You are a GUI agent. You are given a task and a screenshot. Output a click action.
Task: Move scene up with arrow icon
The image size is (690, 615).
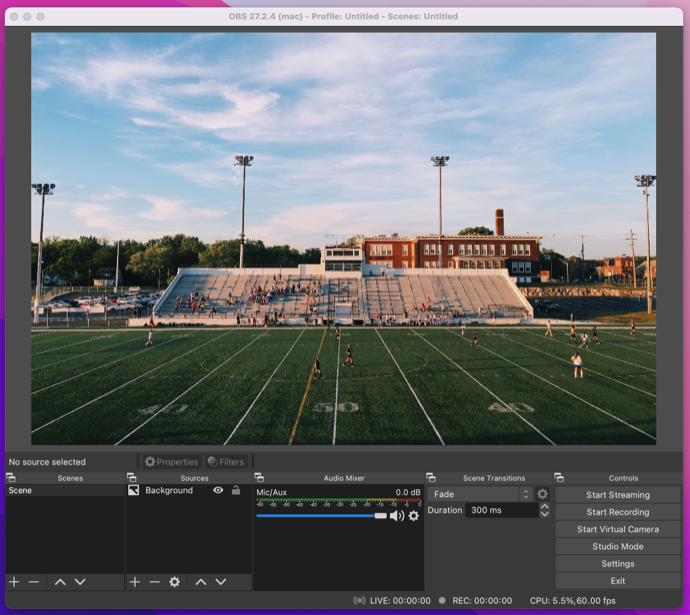(60, 582)
